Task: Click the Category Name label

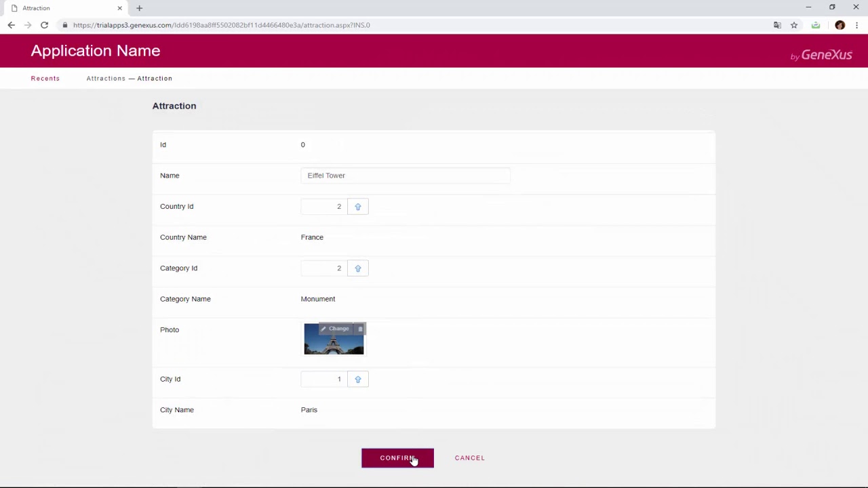Action: click(185, 299)
